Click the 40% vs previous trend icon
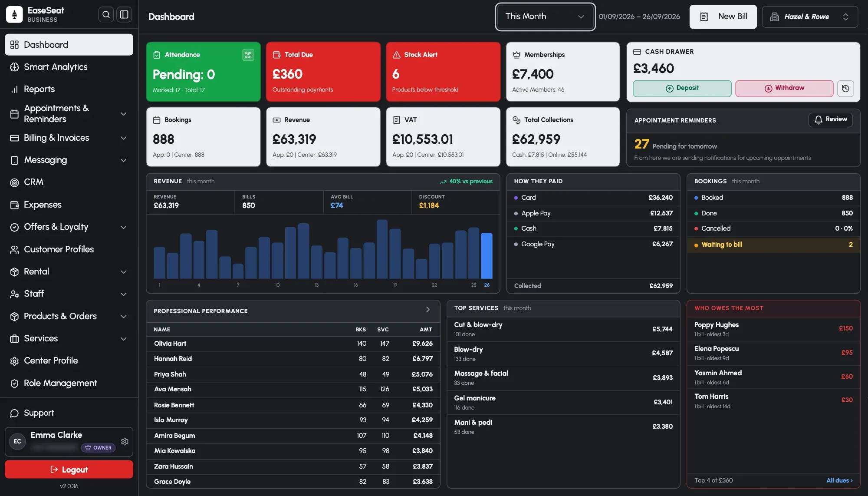Viewport: 868px width, 496px height. (443, 182)
